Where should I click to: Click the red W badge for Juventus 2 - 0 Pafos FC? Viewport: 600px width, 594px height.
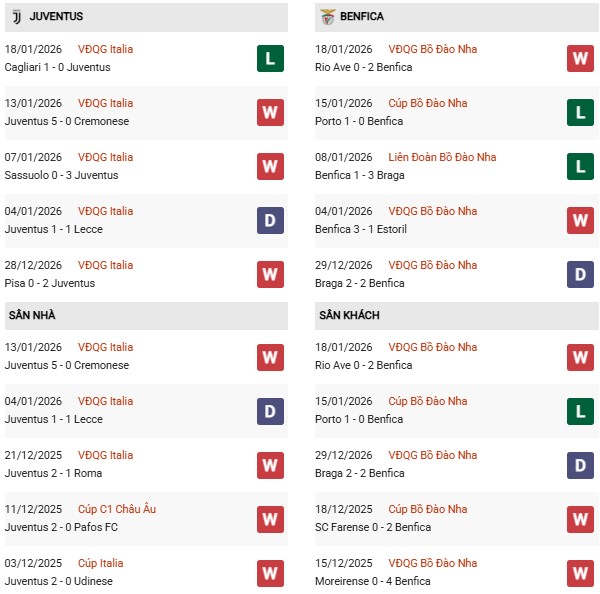(270, 518)
